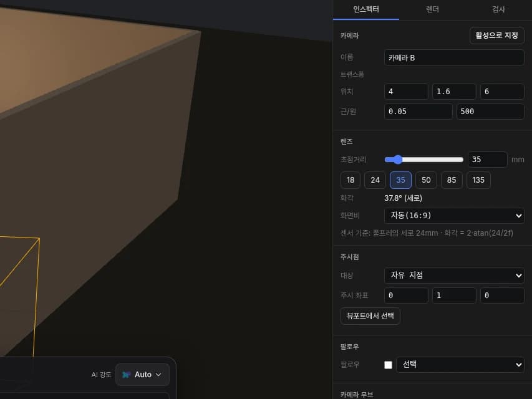Screen dimensions: 532x399
Task: Click the 주시점 section heading
Action: [x=349, y=257]
